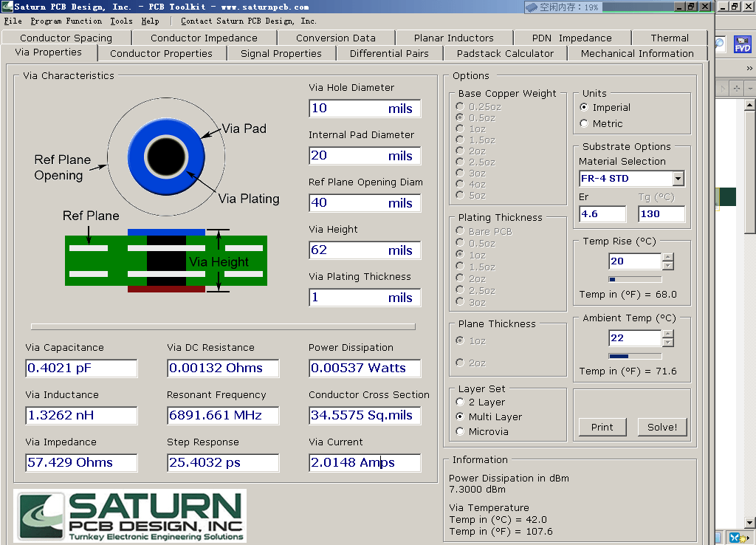The width and height of the screenshot is (756, 545).
Task: Adjust the Temp Rise slider bar
Action: point(635,279)
